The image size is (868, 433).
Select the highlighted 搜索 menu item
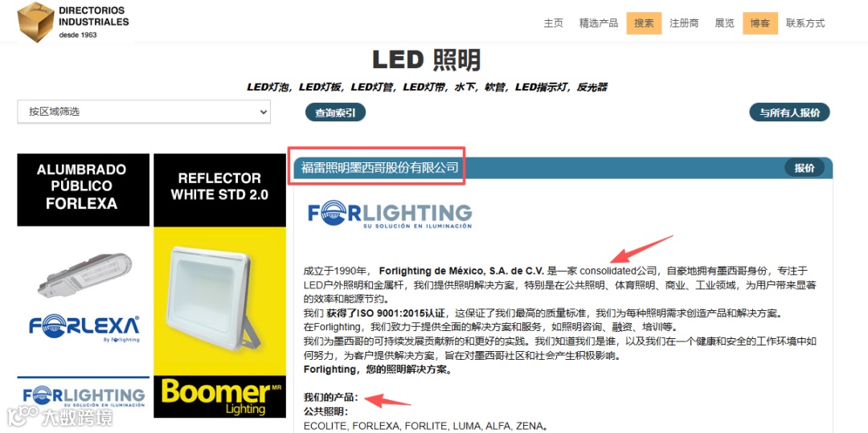644,23
